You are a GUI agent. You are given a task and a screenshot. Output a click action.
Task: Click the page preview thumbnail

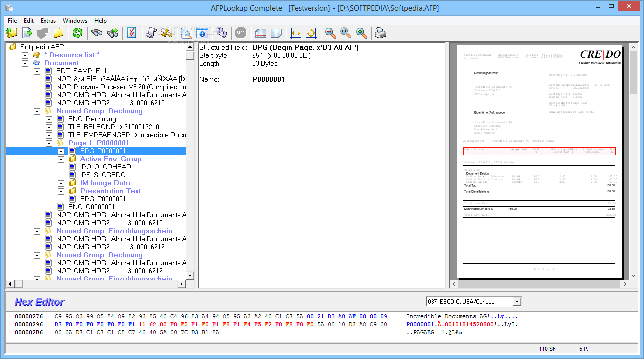539,161
